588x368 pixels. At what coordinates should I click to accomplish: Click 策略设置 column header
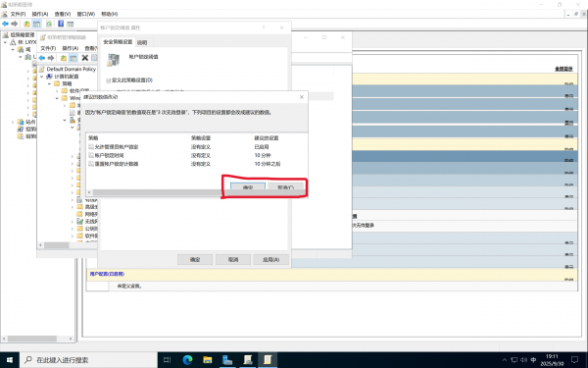point(201,137)
